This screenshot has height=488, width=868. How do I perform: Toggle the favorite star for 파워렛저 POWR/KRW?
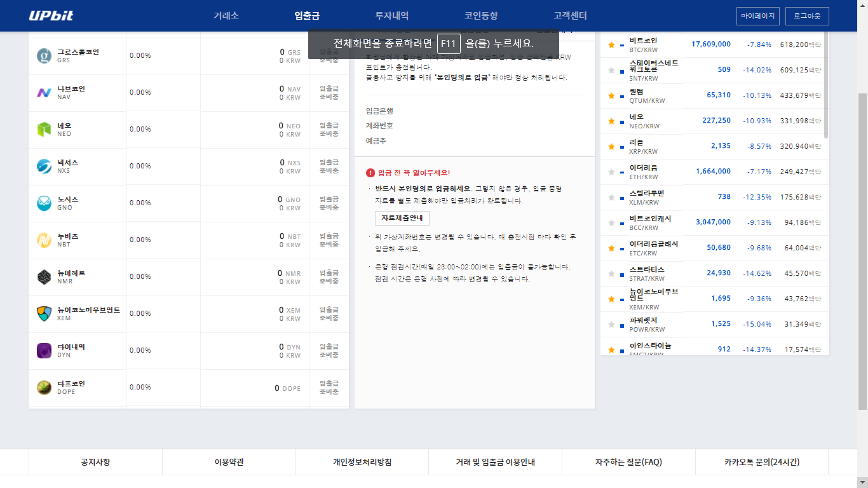click(611, 325)
